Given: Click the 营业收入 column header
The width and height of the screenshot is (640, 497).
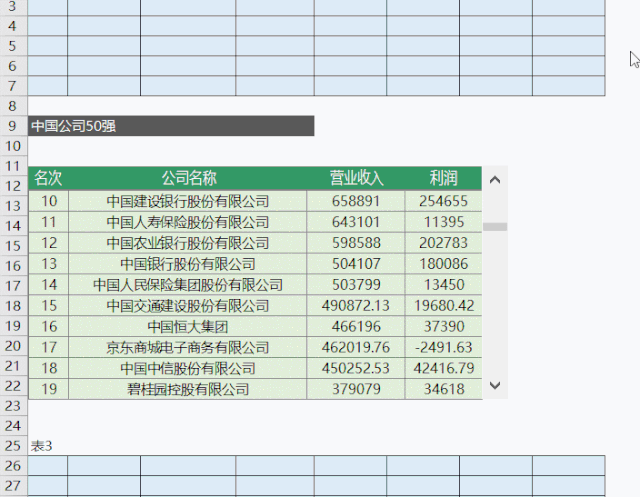Looking at the screenshot, I should click(356, 178).
